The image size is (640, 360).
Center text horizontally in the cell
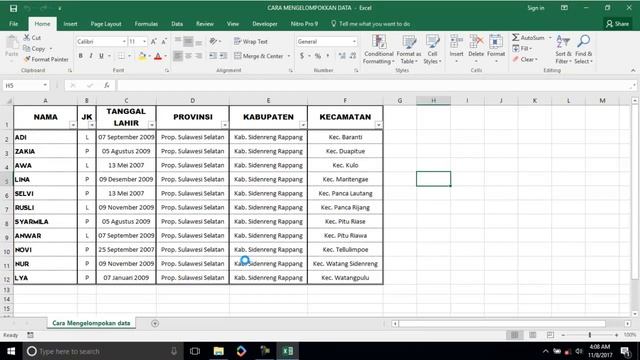click(x=188, y=56)
